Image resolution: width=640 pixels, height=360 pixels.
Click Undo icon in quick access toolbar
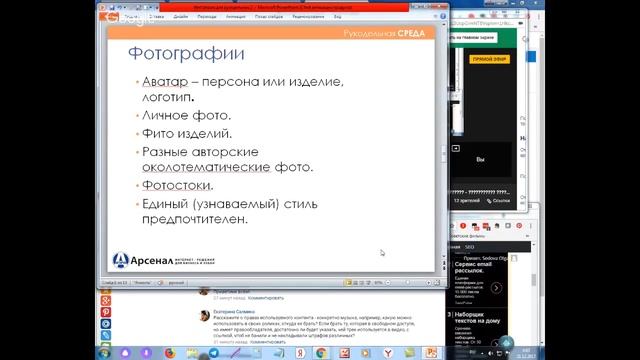(x=120, y=7)
